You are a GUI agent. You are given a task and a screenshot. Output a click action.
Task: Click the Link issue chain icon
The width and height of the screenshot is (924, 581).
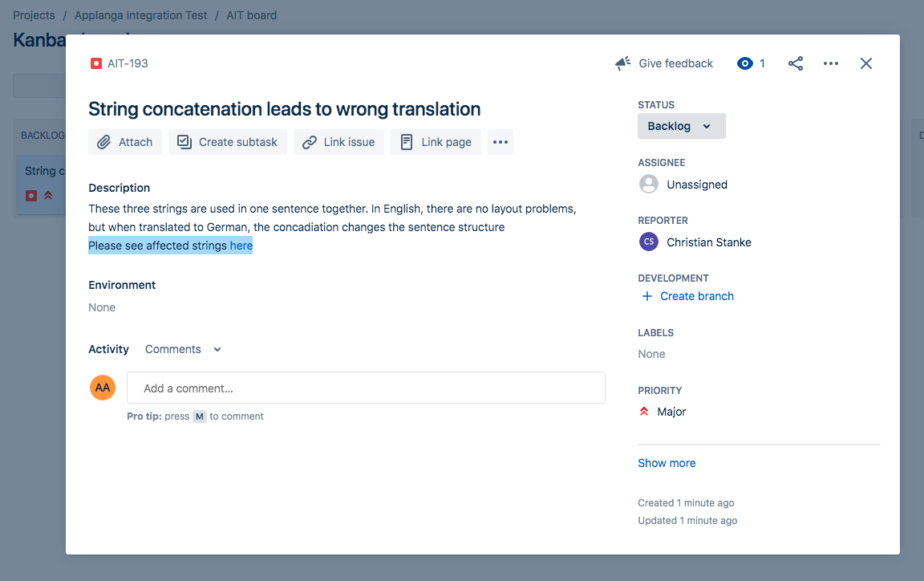(x=310, y=142)
